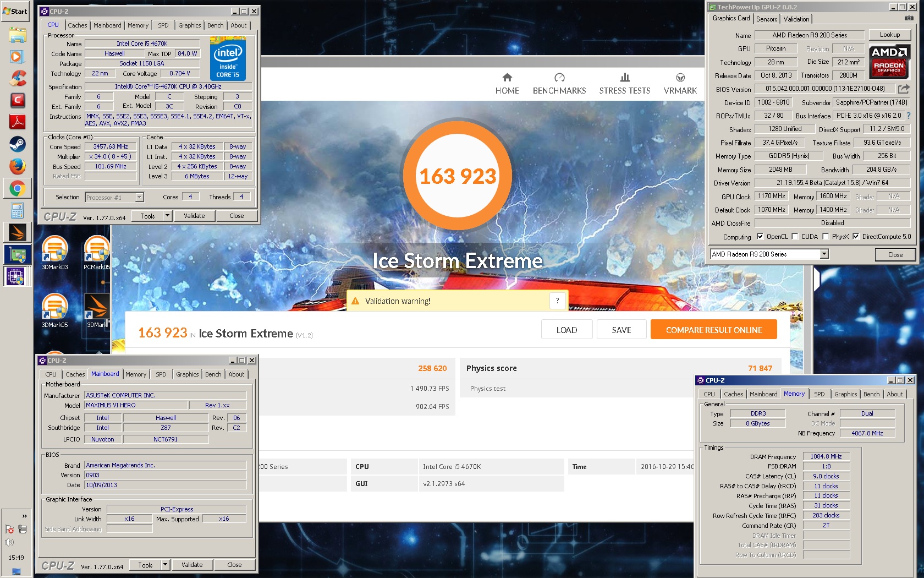This screenshot has width=924, height=578.
Task: Expand Tools dropdown arrow in bottom-left CPU-Z
Action: pyautogui.click(x=165, y=565)
